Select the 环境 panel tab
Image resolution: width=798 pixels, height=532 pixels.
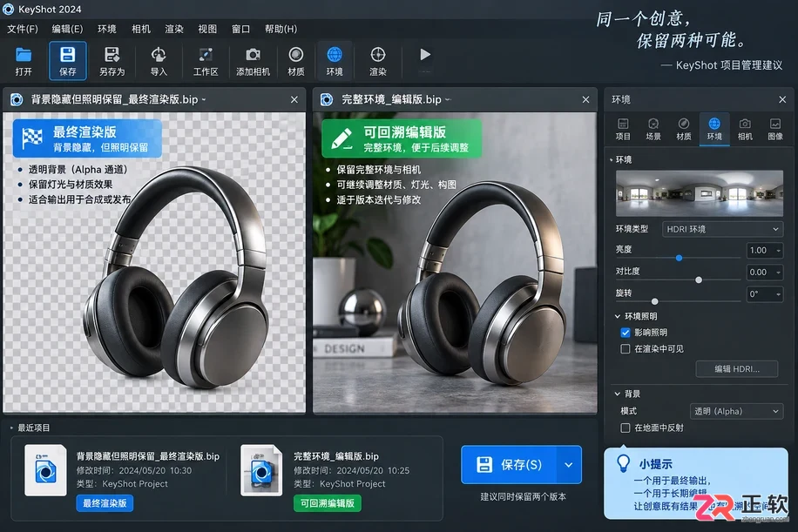coord(714,129)
